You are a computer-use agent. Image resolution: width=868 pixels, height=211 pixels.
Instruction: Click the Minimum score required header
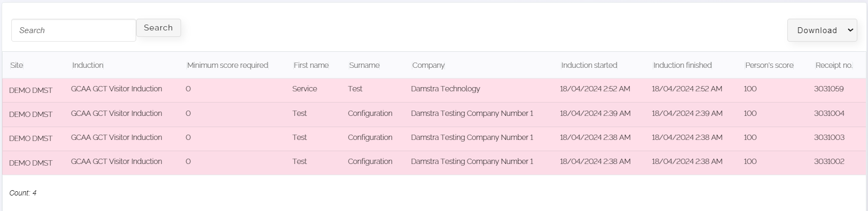[x=228, y=65]
